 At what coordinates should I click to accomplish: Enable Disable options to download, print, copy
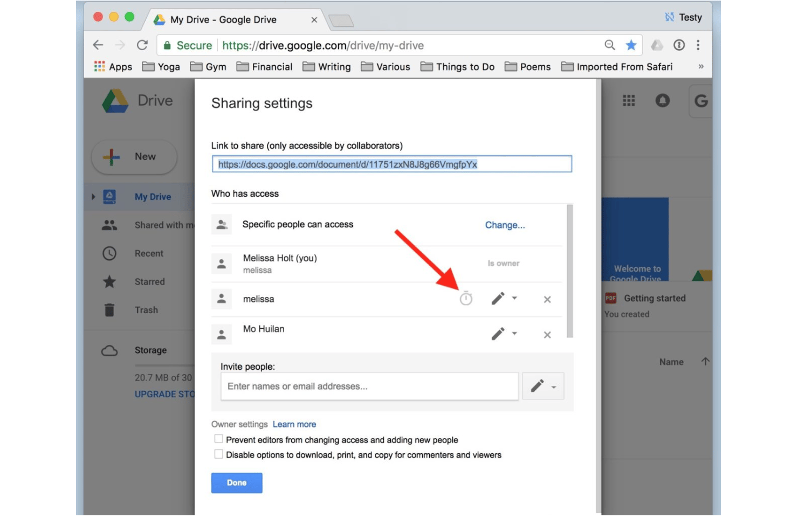coord(218,454)
